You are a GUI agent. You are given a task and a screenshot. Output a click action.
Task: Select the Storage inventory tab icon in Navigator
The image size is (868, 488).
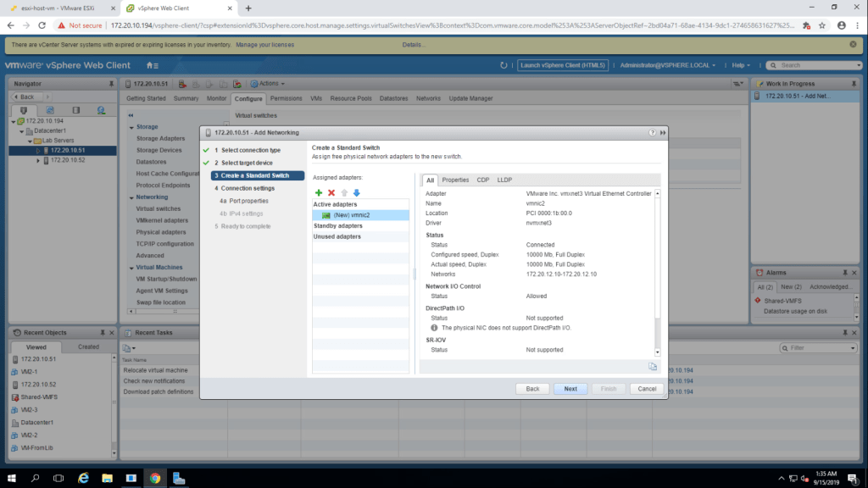pos(75,110)
